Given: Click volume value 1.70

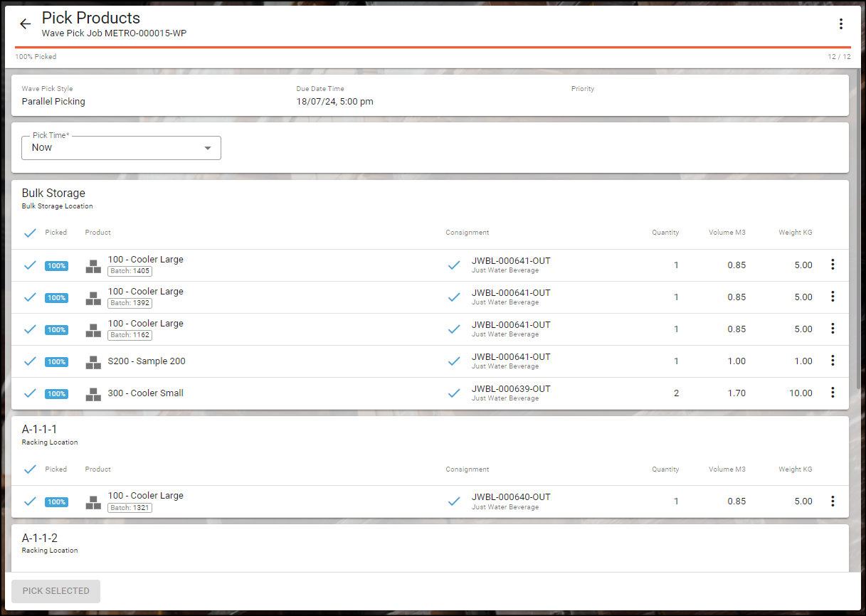Looking at the screenshot, I should coord(736,393).
